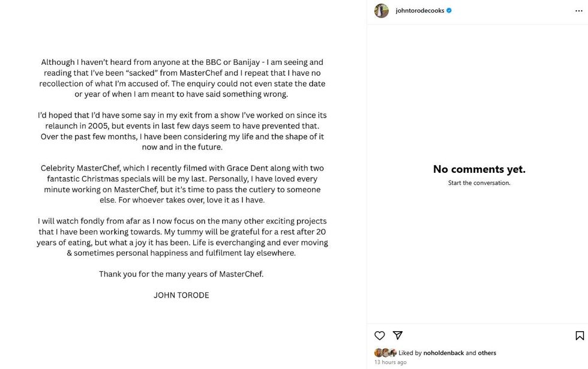Open the johntorodecooks username link
Image resolution: width=588 pixels, height=369 pixels.
click(419, 11)
